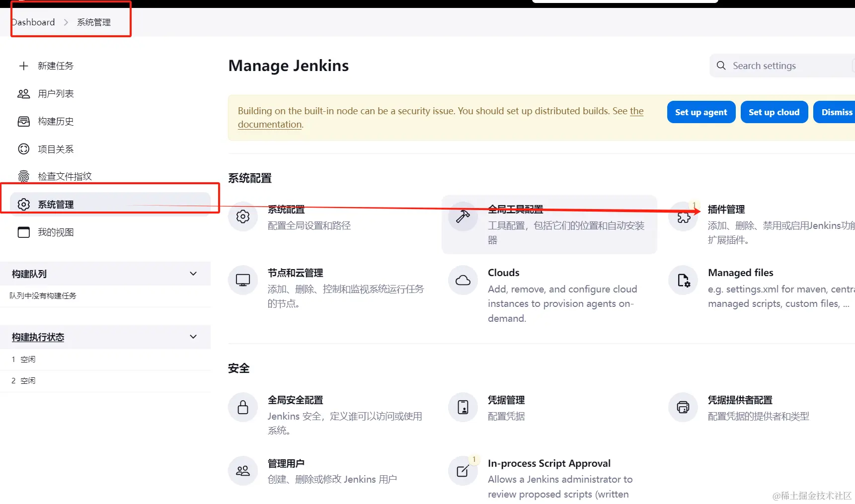
Task: Open 用户列表 sidebar entry
Action: click(110, 93)
